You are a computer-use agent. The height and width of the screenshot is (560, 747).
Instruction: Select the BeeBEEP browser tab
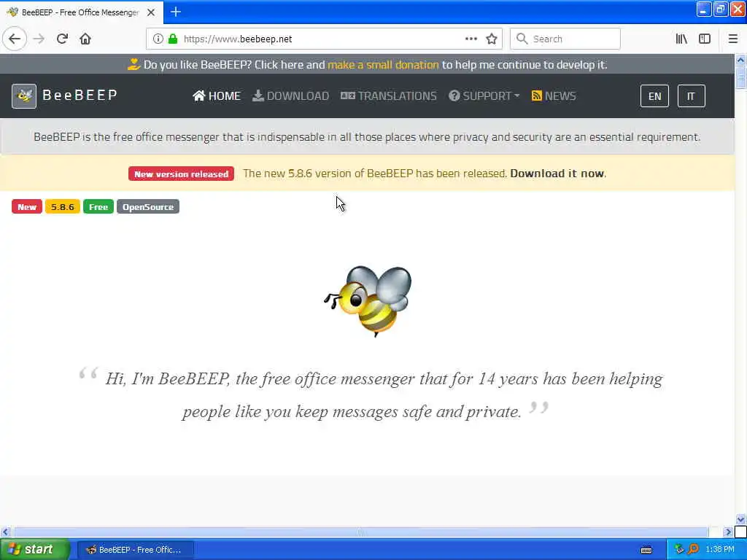click(81, 12)
